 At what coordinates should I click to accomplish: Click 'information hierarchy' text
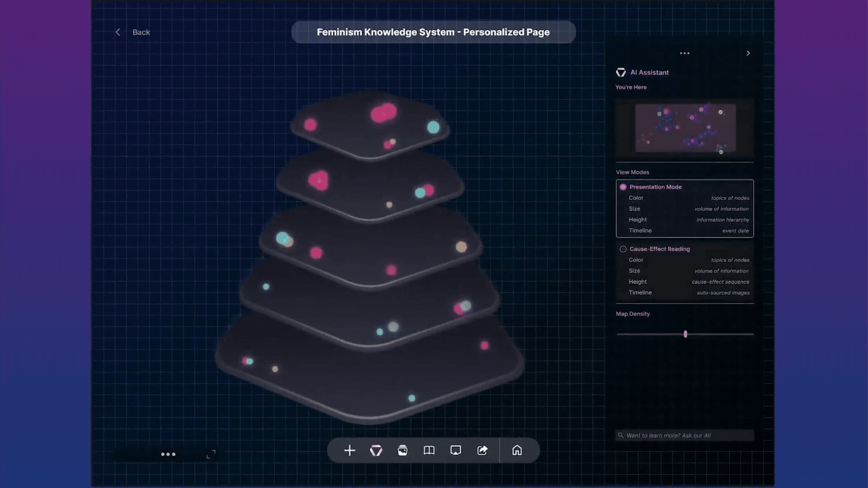722,220
